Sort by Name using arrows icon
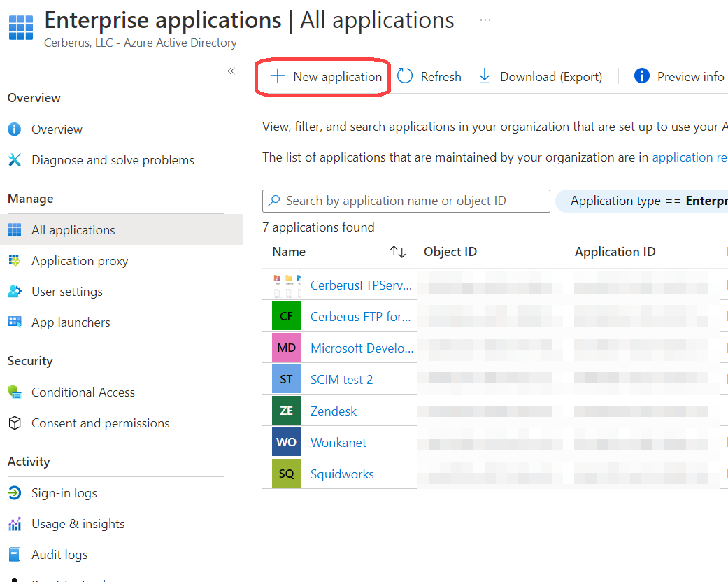728x582 pixels. coord(398,252)
